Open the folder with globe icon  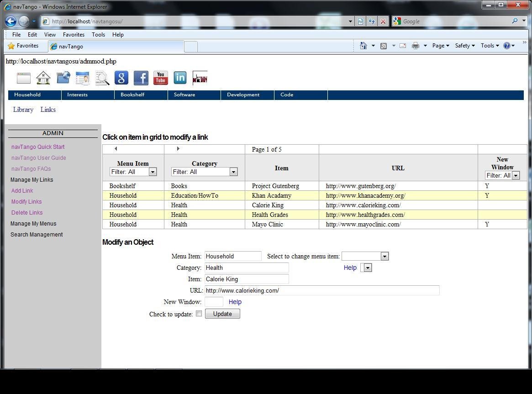click(63, 78)
